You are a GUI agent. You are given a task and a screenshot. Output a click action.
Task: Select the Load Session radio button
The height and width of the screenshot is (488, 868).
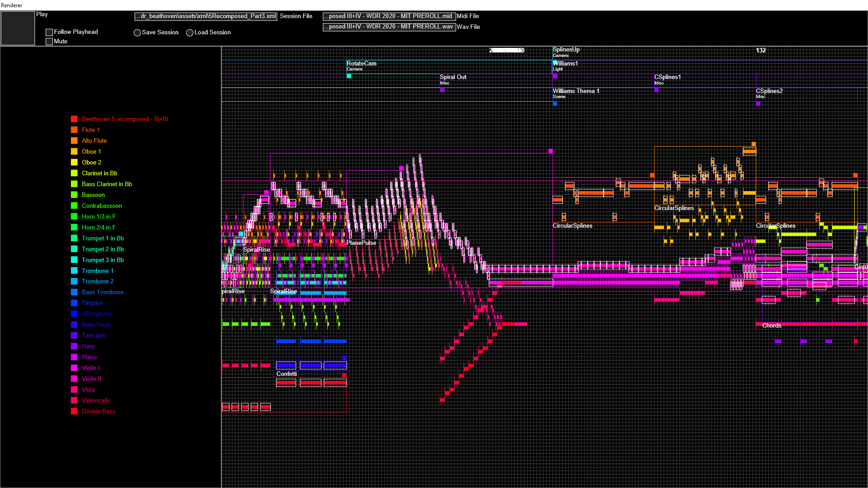point(190,33)
